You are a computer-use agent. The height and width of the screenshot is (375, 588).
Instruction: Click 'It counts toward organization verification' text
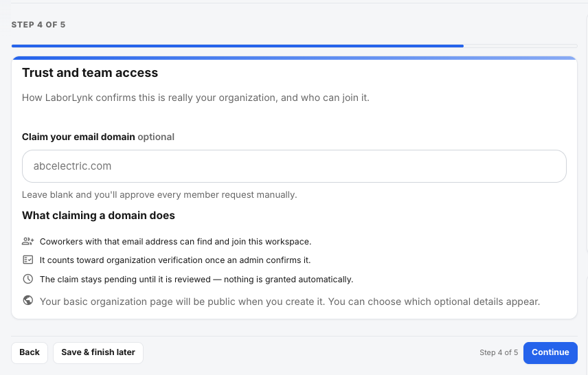(x=175, y=260)
